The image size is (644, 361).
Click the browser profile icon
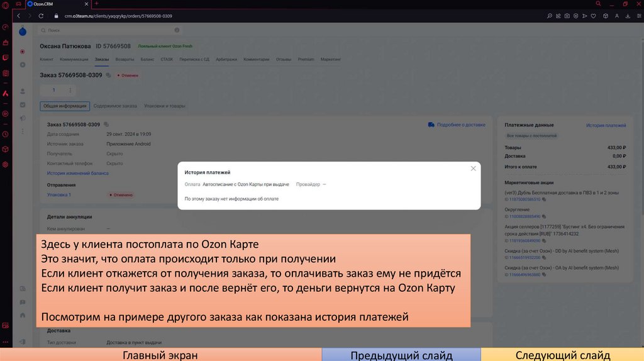pyautogui.click(x=616, y=16)
